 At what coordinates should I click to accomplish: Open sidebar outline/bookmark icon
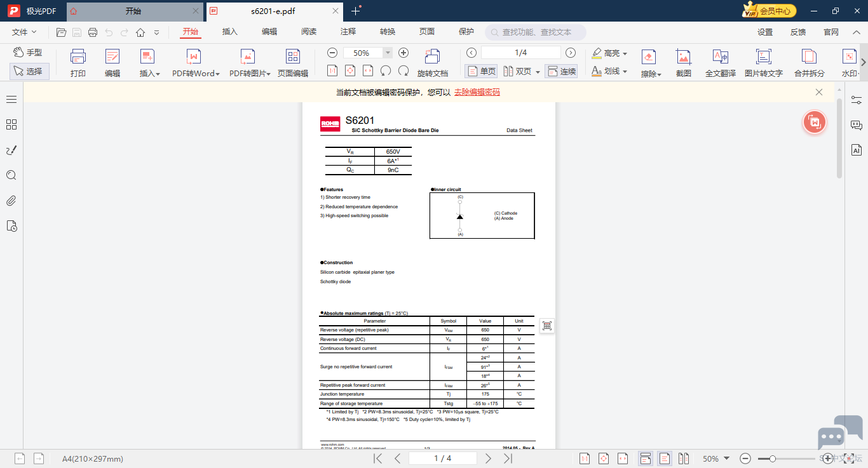click(11, 100)
